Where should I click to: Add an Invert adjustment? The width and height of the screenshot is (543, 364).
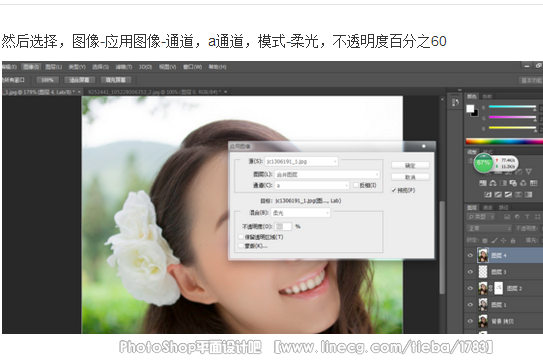(488, 195)
